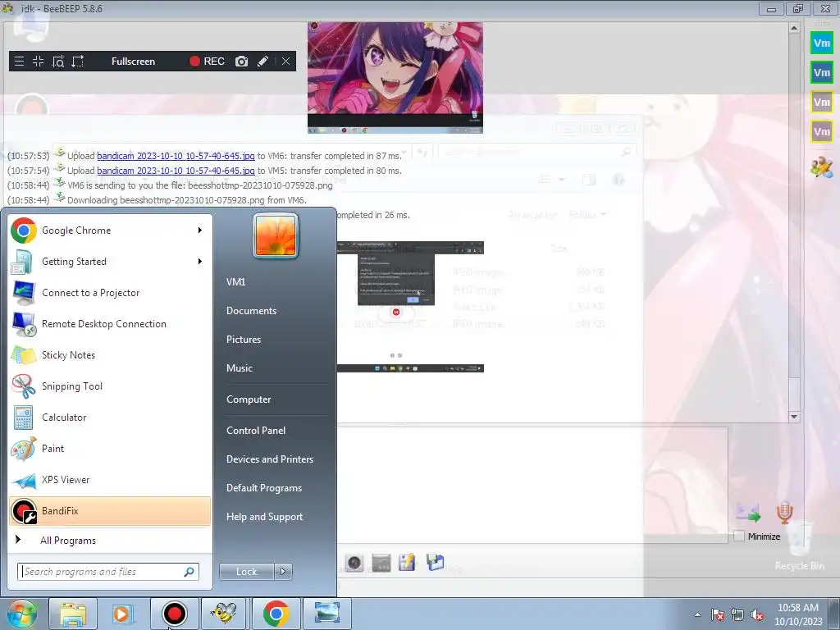840x630 pixels.
Task: Open Default Programs
Action: click(x=263, y=488)
